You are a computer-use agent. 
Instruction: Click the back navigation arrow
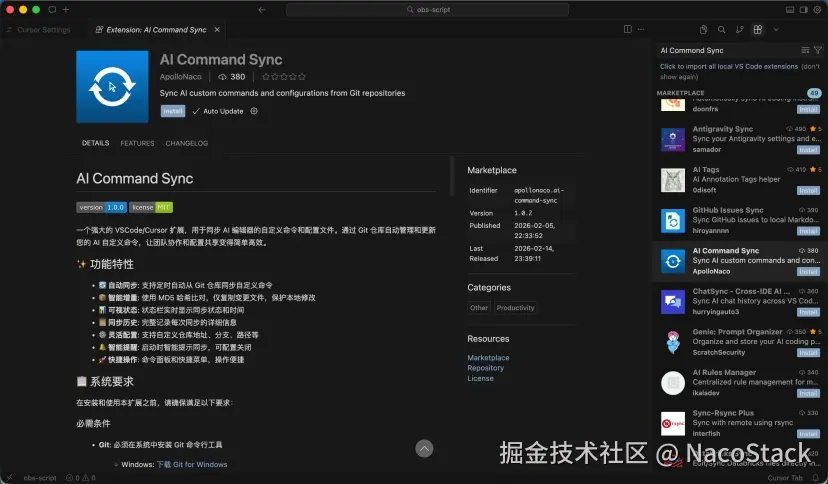(262, 10)
